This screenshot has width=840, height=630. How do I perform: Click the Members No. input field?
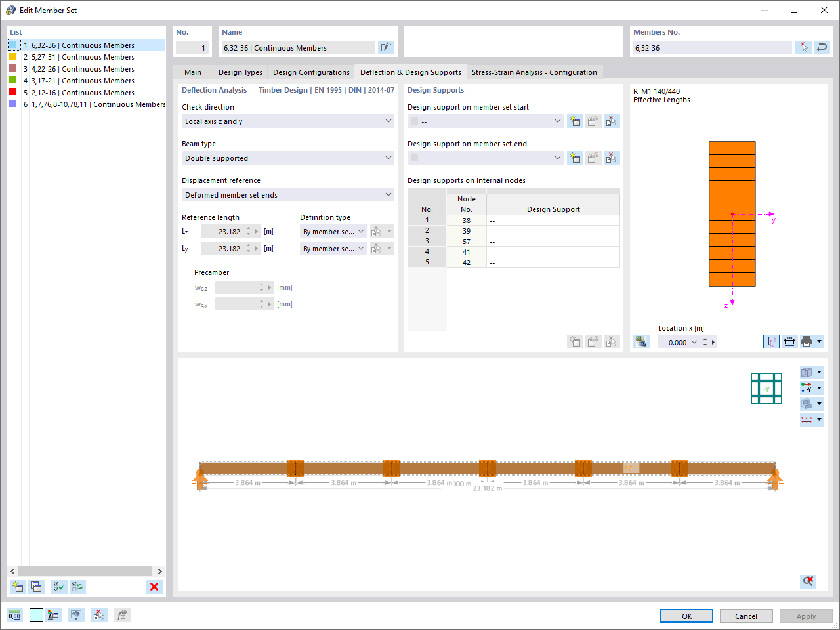point(712,48)
